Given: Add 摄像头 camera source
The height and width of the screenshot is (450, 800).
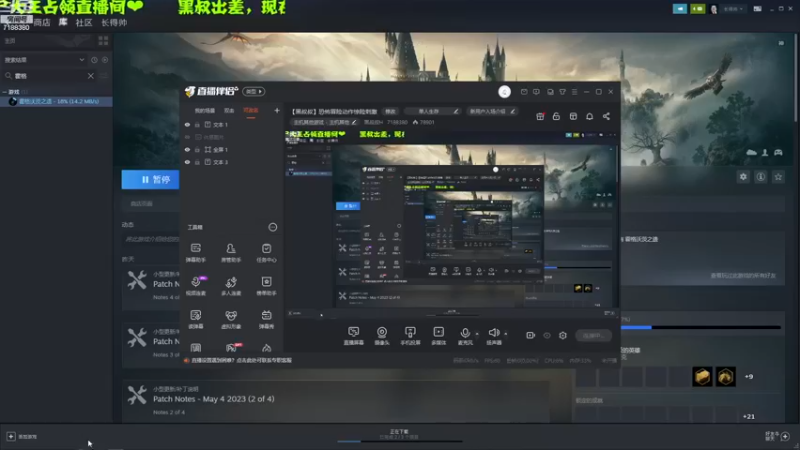Looking at the screenshot, I should 382,336.
